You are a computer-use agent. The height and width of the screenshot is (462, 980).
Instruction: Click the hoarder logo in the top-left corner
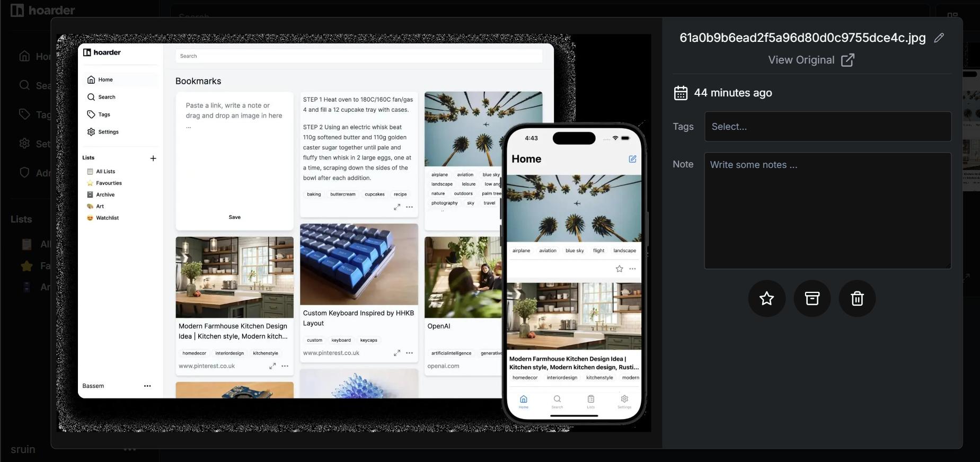(42, 10)
